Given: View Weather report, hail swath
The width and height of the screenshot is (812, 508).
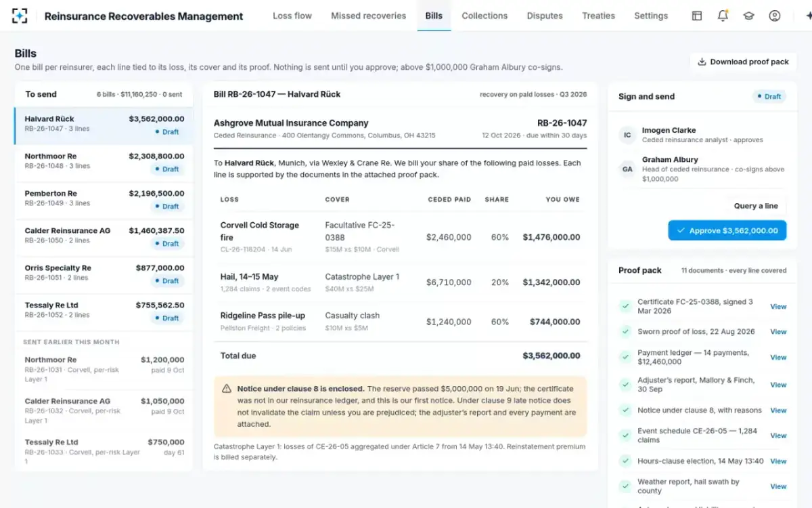Looking at the screenshot, I should click(x=778, y=486).
